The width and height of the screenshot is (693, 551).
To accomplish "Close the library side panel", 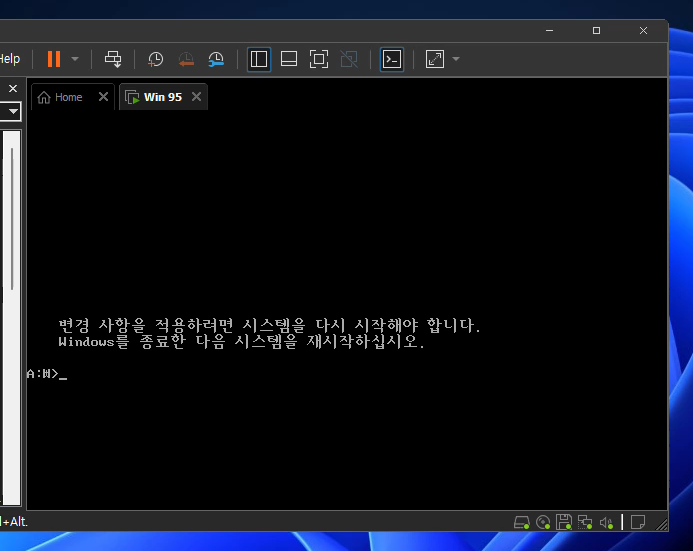I will [x=13, y=89].
